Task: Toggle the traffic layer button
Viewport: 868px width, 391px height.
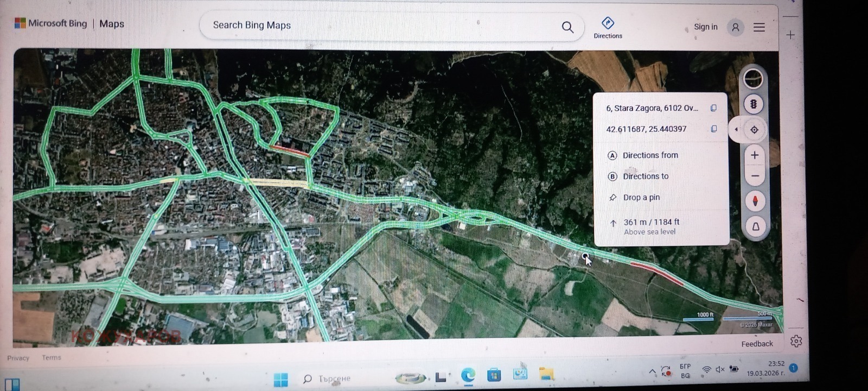Action: [754, 104]
